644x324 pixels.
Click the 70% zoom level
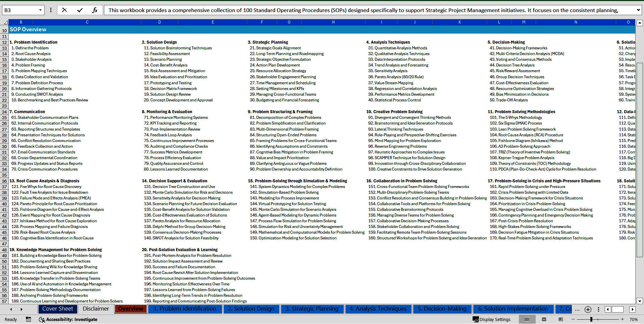pos(634,319)
